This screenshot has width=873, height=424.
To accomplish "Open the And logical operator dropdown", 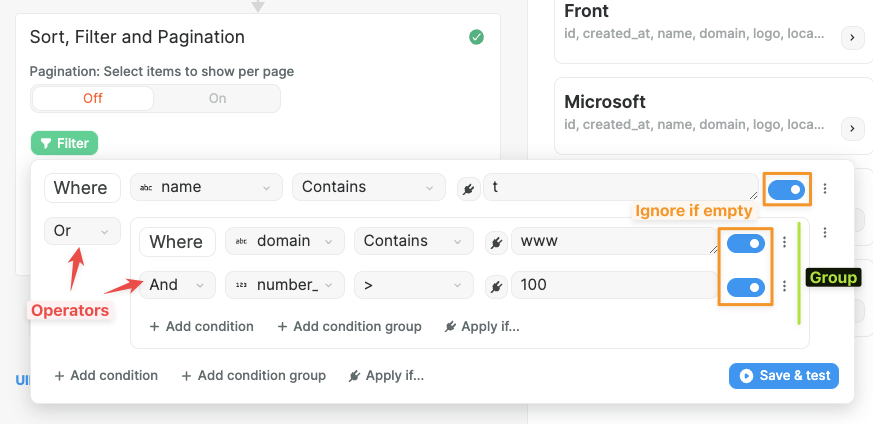I will (177, 285).
